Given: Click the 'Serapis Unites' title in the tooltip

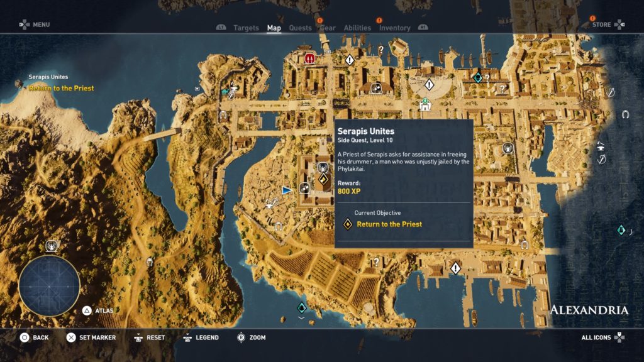Looking at the screenshot, I should coord(366,131).
